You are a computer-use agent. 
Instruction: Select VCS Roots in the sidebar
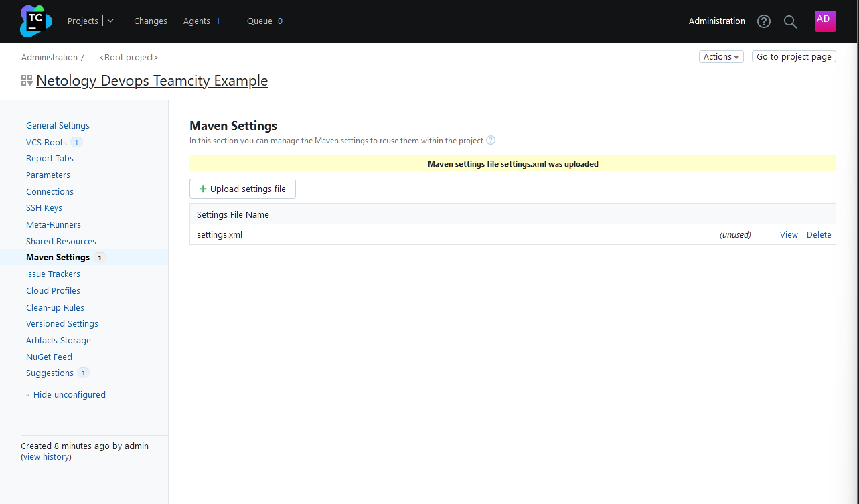(x=46, y=142)
